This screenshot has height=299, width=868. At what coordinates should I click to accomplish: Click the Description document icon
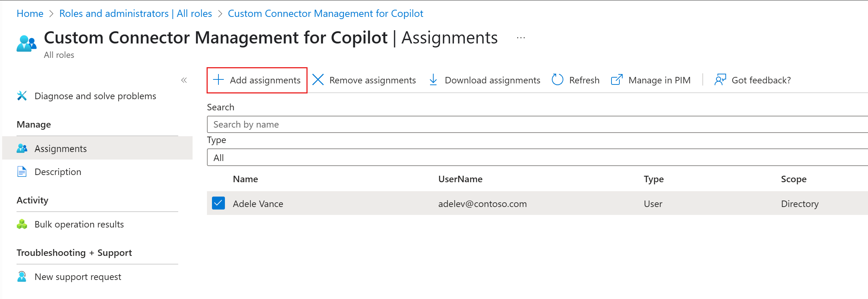(22, 172)
